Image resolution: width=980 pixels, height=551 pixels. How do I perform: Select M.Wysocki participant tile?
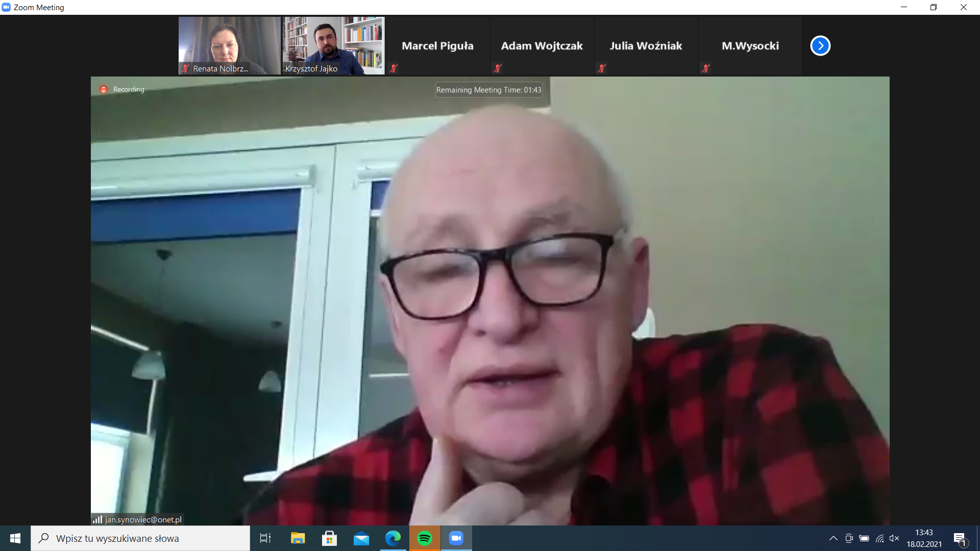tap(750, 46)
